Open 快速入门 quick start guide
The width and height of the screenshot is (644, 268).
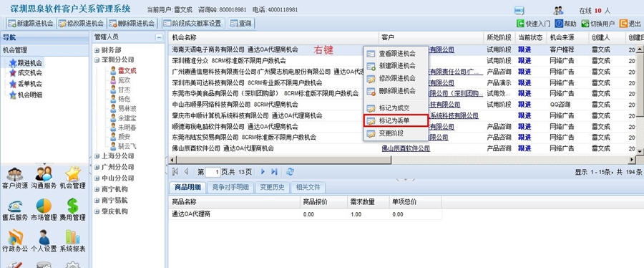533,24
